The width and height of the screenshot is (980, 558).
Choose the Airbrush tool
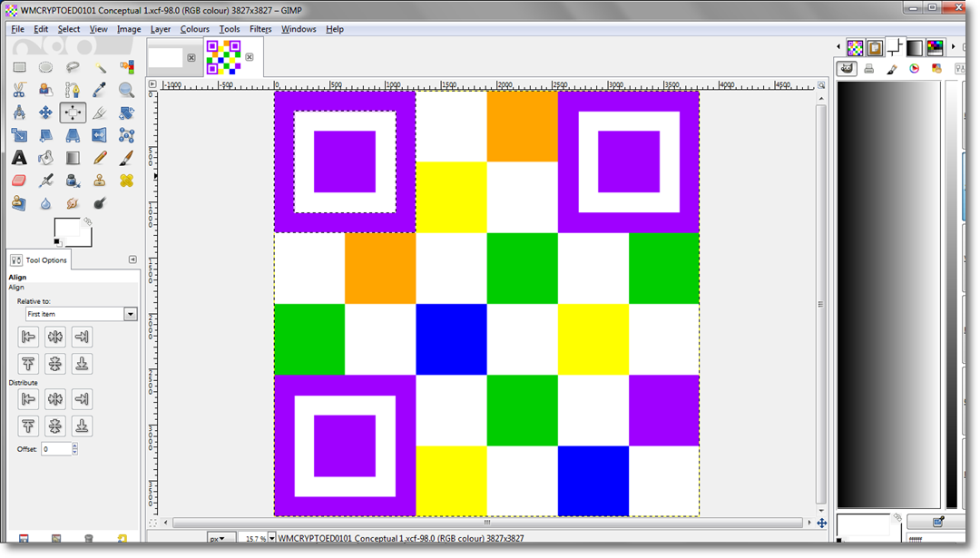pyautogui.click(x=45, y=181)
